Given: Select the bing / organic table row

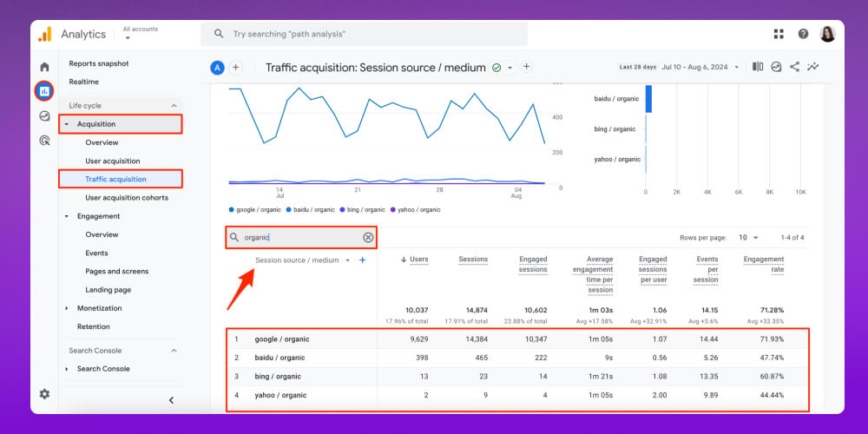Looking at the screenshot, I should click(517, 377).
